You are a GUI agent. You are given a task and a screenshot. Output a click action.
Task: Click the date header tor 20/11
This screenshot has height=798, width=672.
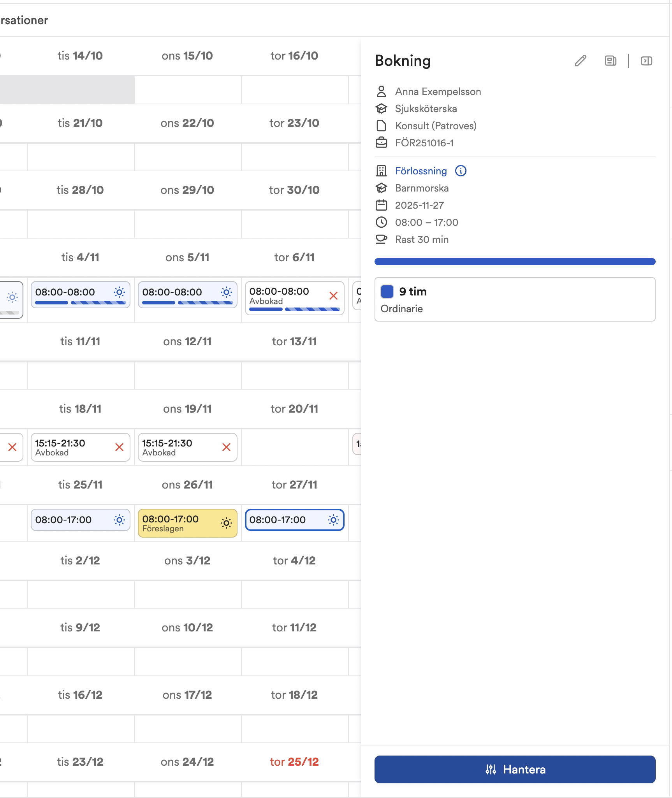294,409
